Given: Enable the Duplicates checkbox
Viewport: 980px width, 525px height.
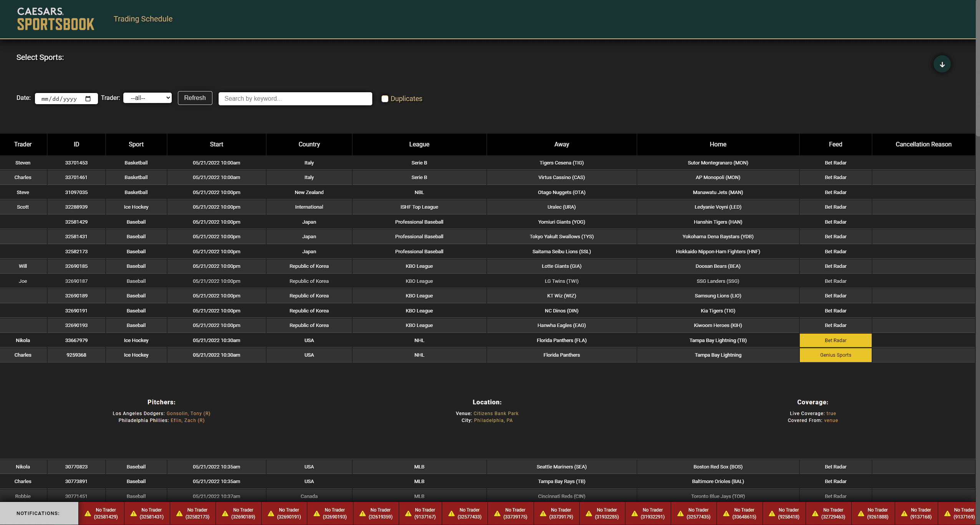Looking at the screenshot, I should click(x=385, y=99).
